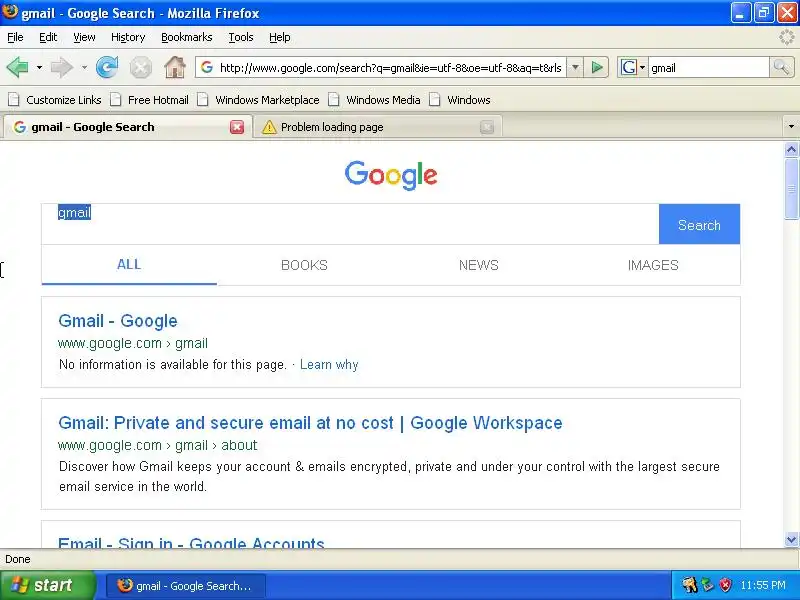
Task: Click the Customize Links bookmark
Action: [x=55, y=100]
